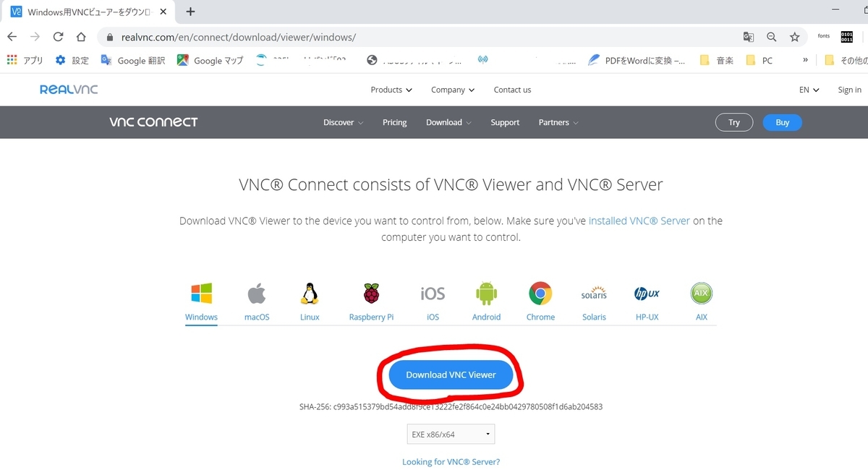Click the VNC Connect logo

153,122
